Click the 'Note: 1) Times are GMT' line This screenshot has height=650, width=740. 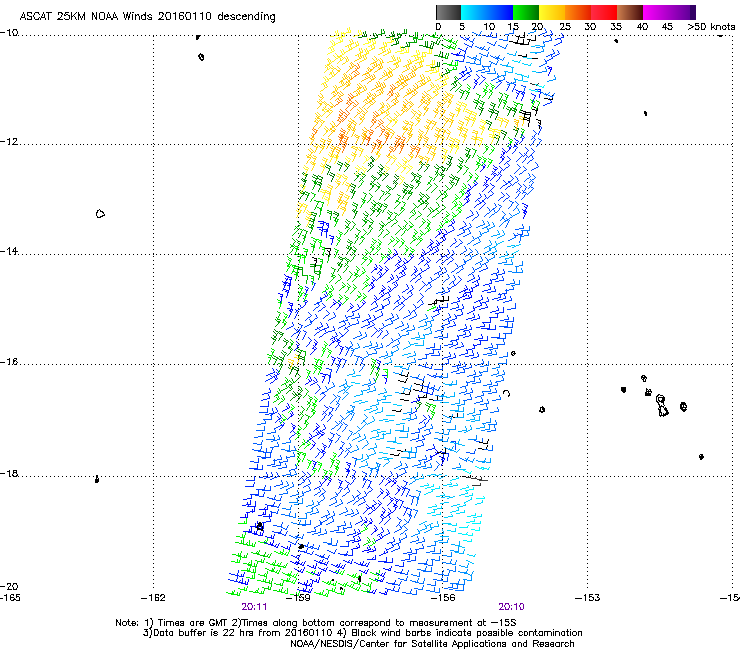point(316,623)
